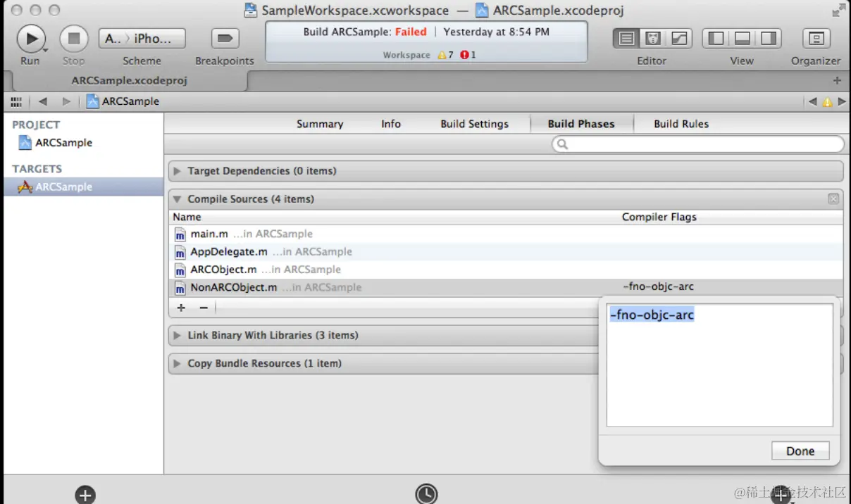Switch to the Info tab
851x504 pixels.
point(391,124)
